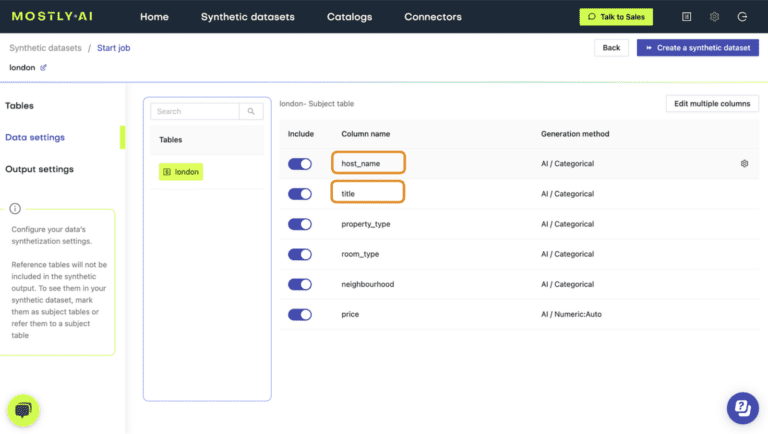The width and height of the screenshot is (768, 434).
Task: Open the green chat bubble widget
Action: click(23, 410)
